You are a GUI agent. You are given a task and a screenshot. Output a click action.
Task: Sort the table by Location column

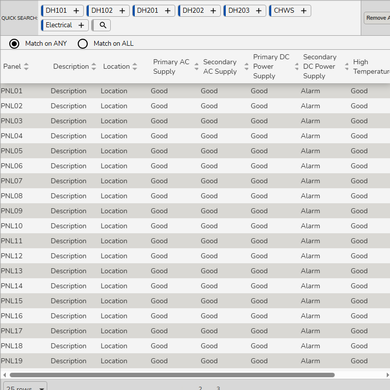135,66
